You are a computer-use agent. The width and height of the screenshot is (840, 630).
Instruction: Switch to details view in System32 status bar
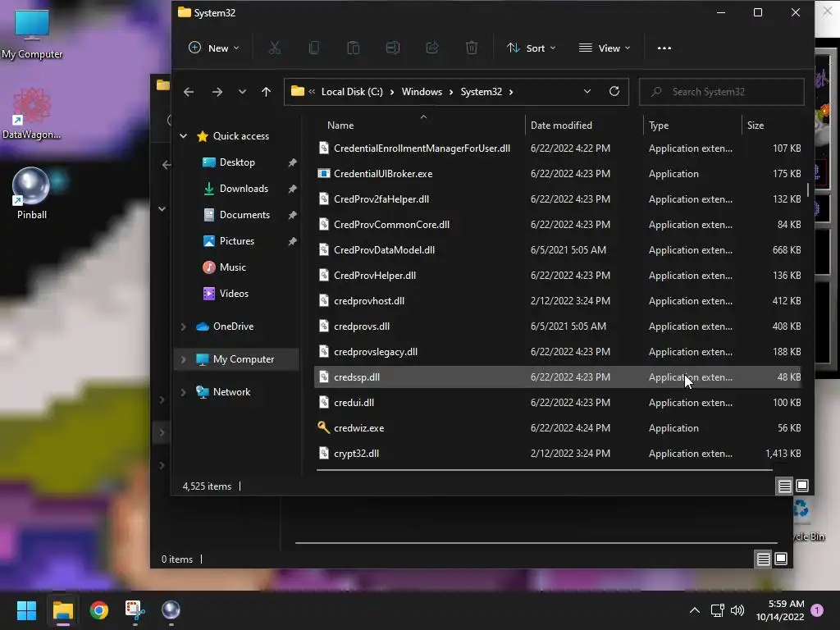784,486
